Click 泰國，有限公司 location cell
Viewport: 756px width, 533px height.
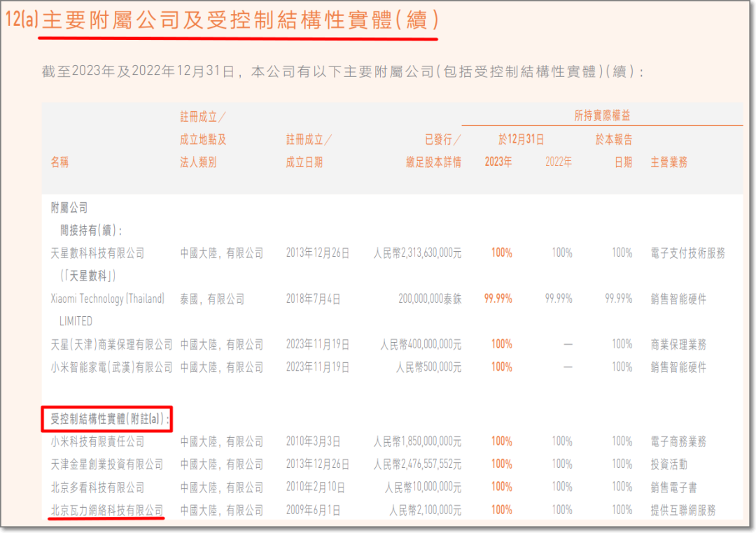[212, 299]
